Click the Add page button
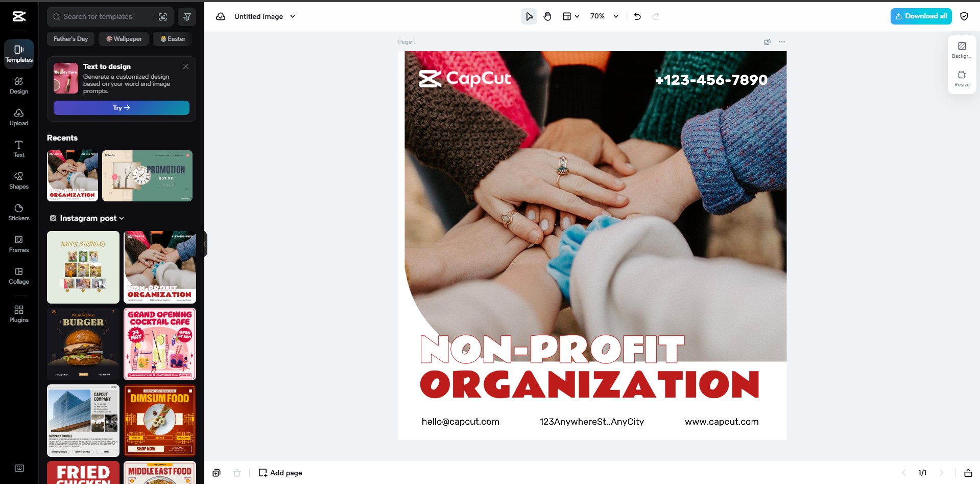This screenshot has width=980, height=484. [280, 473]
